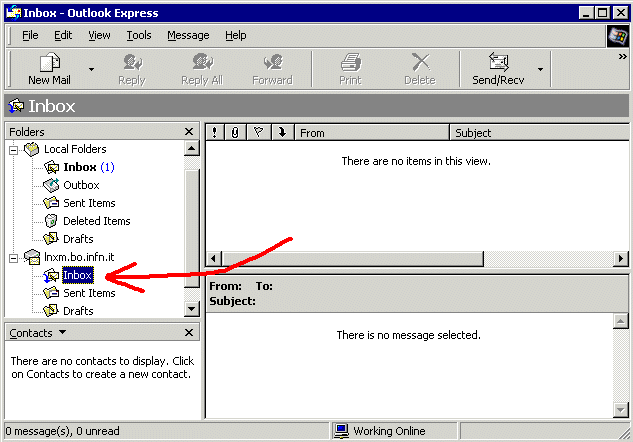The width and height of the screenshot is (633, 442).
Task: Open the Edit menu
Action: point(63,36)
